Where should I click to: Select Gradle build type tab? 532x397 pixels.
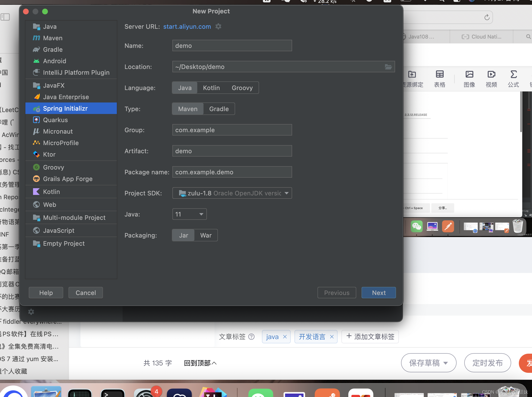[x=219, y=109]
